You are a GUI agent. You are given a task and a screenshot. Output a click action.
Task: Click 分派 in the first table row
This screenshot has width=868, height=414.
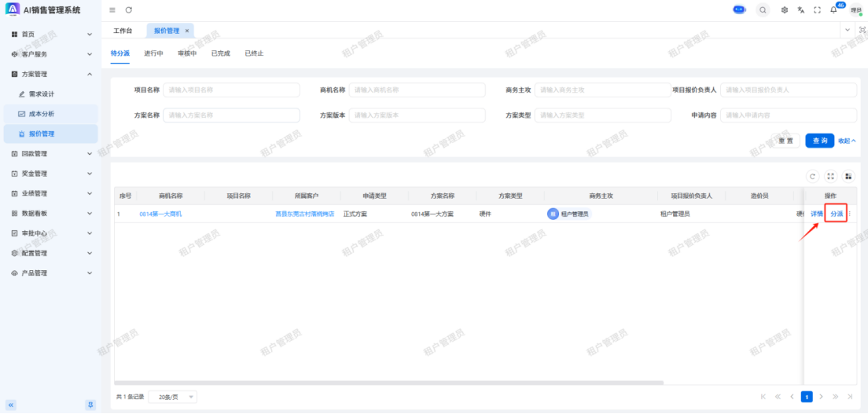pyautogui.click(x=837, y=214)
